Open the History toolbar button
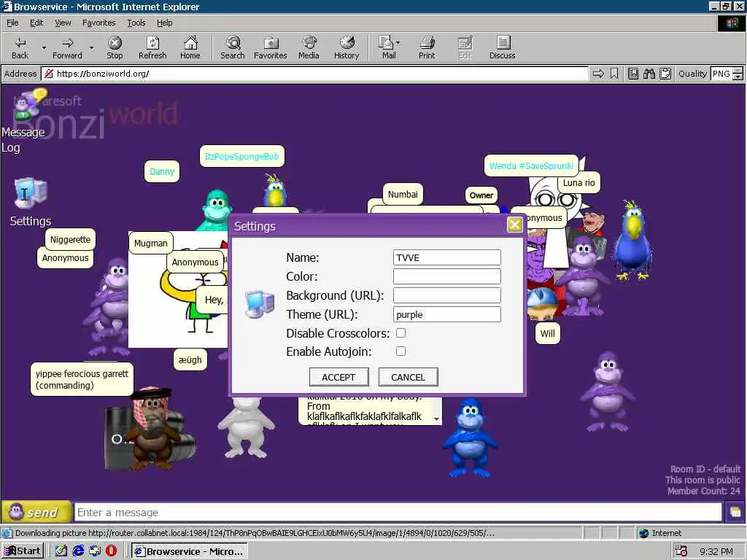This screenshot has height=560, width=747. [347, 47]
